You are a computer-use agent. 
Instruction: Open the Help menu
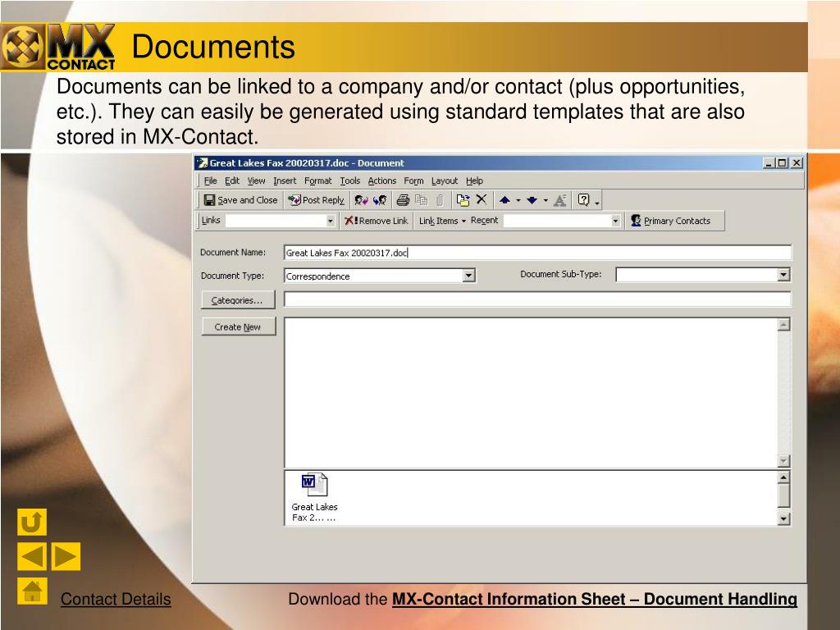tap(474, 181)
